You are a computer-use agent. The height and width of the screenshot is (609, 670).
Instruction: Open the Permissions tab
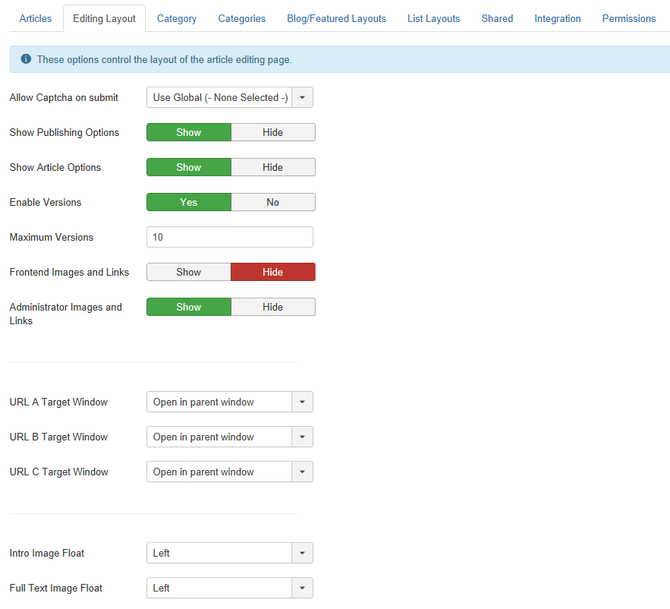click(629, 18)
